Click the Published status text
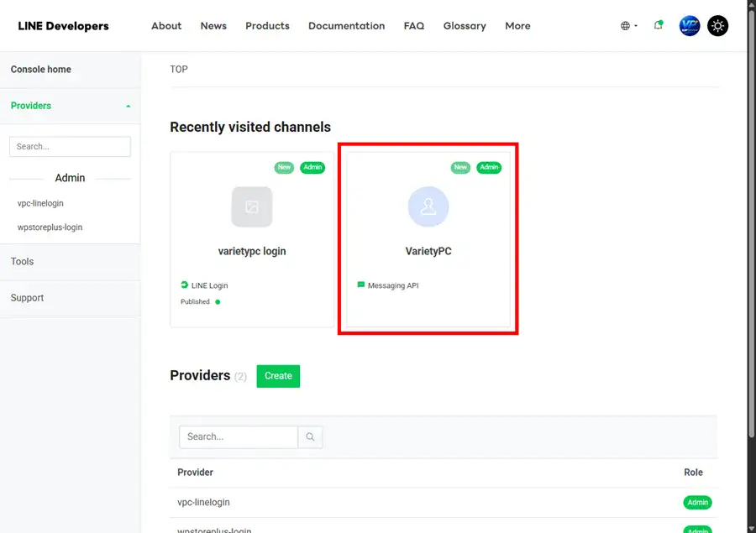 [195, 301]
